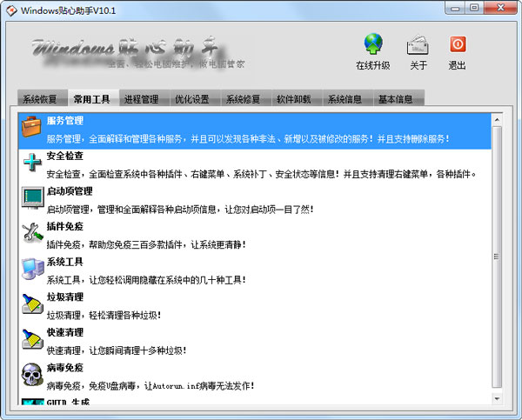The image size is (522, 420).
Task: Click the GUID 生成 item title
Action: point(68,402)
